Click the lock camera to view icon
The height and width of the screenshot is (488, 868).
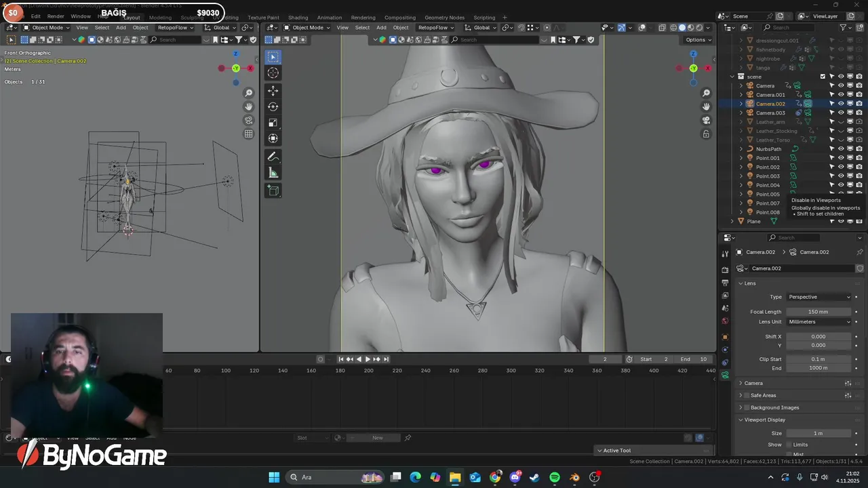click(706, 134)
